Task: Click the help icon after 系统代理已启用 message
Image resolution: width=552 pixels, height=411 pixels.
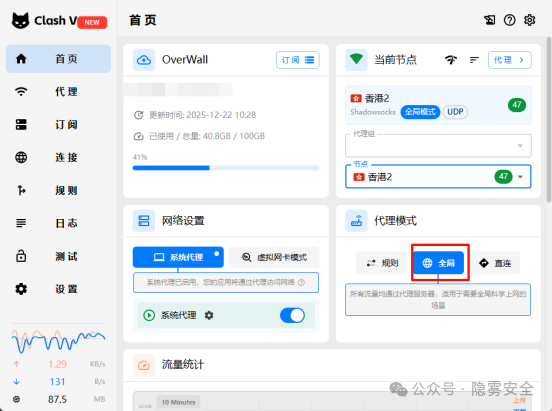Action: click(301, 282)
